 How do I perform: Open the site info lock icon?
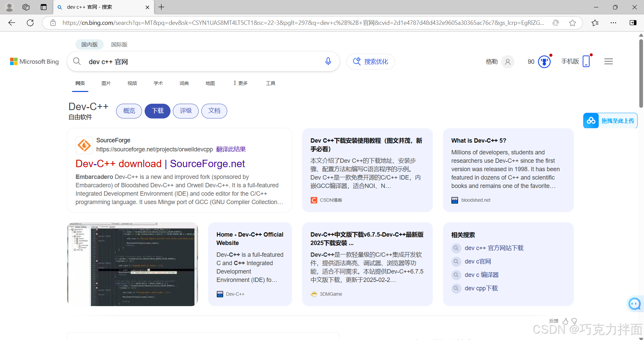(53, 23)
